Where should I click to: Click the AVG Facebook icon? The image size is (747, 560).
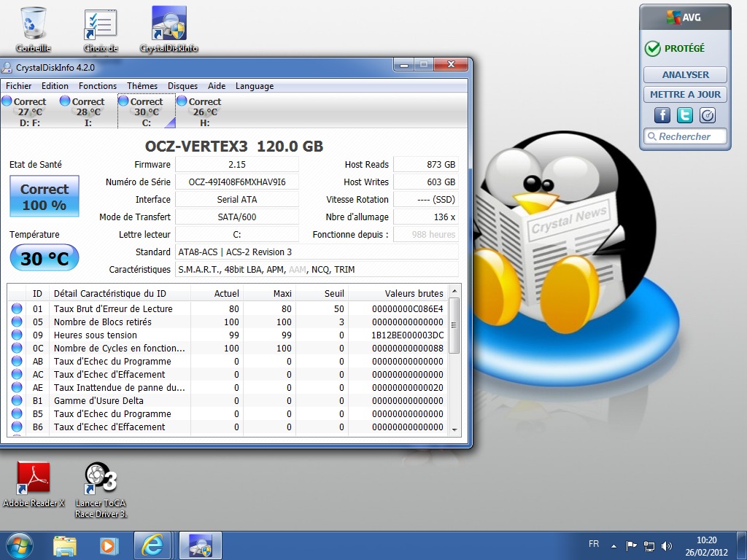pyautogui.click(x=662, y=115)
